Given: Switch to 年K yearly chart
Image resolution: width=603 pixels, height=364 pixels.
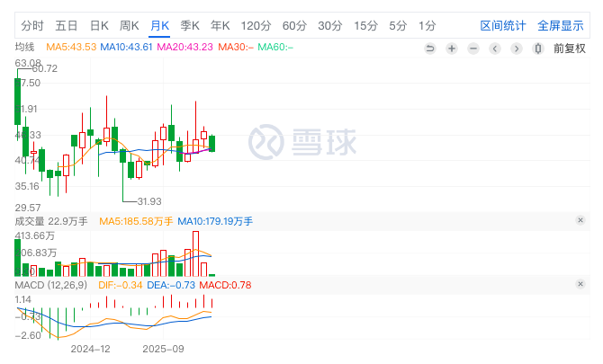Looking at the screenshot, I should (x=220, y=26).
